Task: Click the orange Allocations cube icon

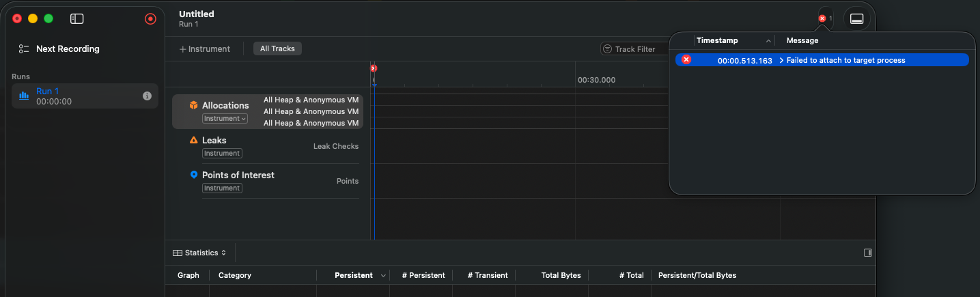Action: tap(194, 105)
